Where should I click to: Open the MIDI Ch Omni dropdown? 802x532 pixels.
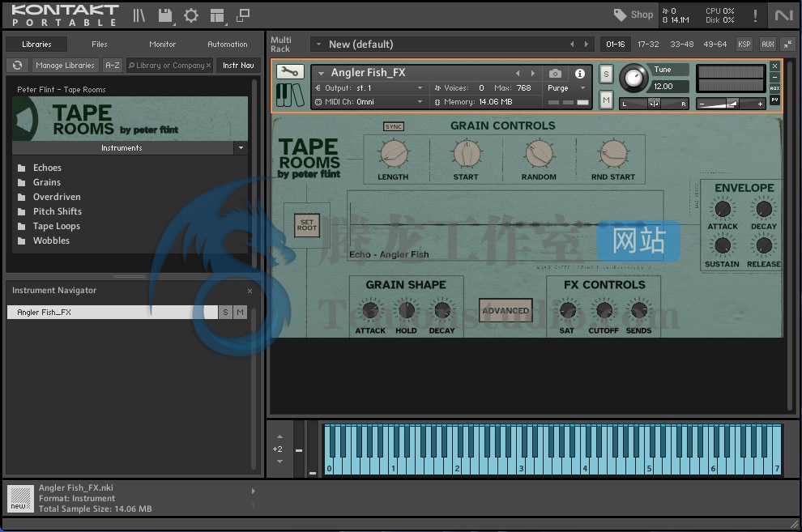click(420, 102)
